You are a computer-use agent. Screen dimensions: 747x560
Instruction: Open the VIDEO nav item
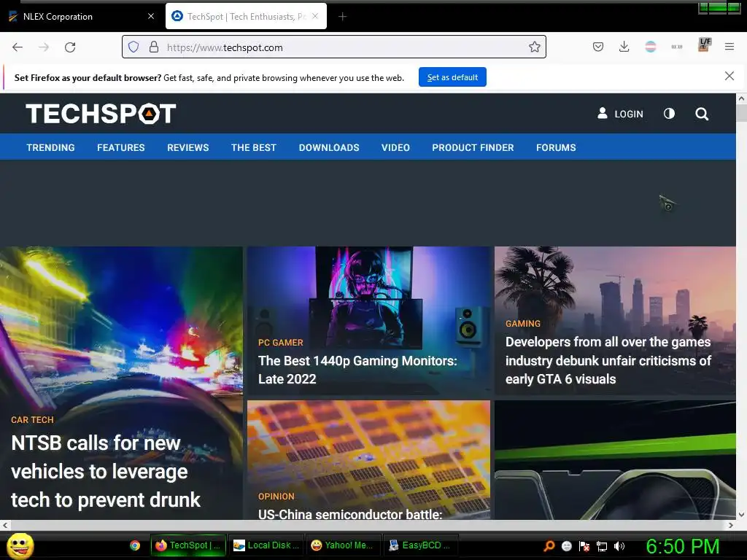[x=395, y=147]
